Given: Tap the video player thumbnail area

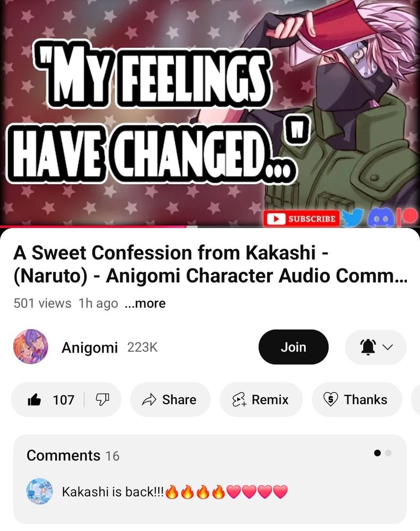Looking at the screenshot, I should (210, 113).
